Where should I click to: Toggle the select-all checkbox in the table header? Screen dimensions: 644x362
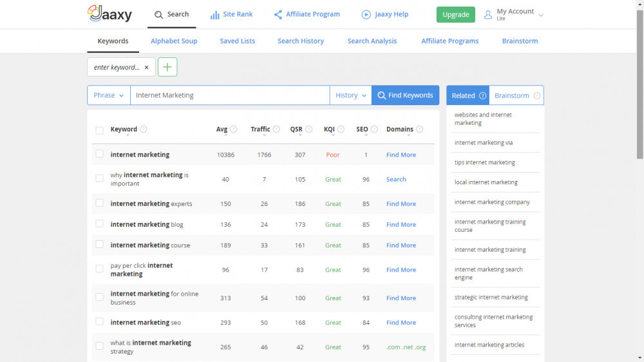click(99, 130)
